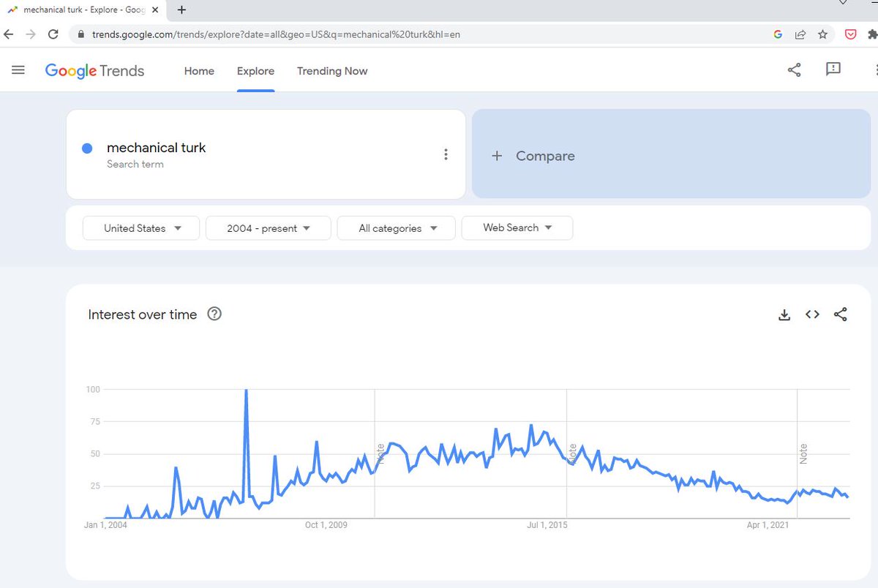Screen dimensions: 878x588
Task: Click the Interest over time heading
Action: [x=143, y=314]
